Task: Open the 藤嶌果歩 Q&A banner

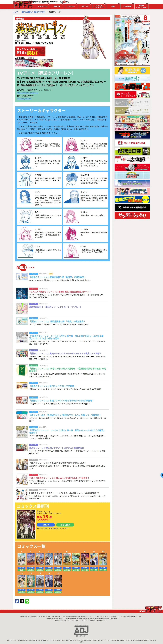Action: [132, 71]
